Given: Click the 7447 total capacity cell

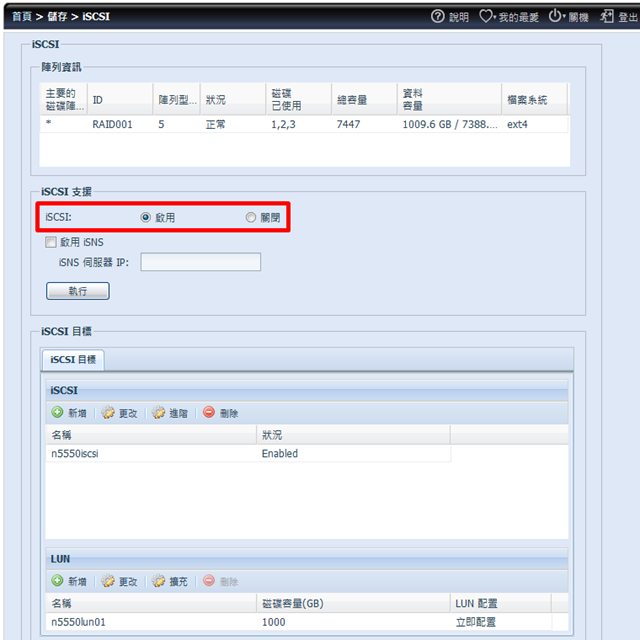Looking at the screenshot, I should (x=348, y=124).
